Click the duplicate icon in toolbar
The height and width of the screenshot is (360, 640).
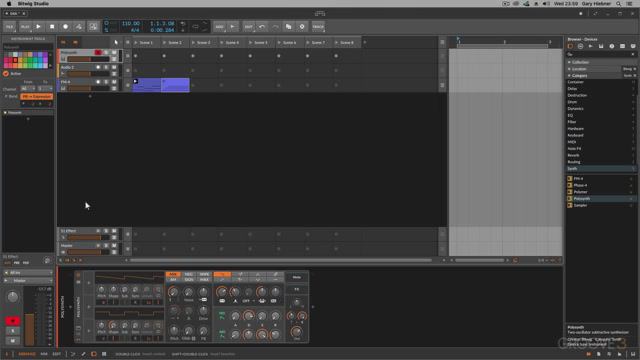(289, 27)
